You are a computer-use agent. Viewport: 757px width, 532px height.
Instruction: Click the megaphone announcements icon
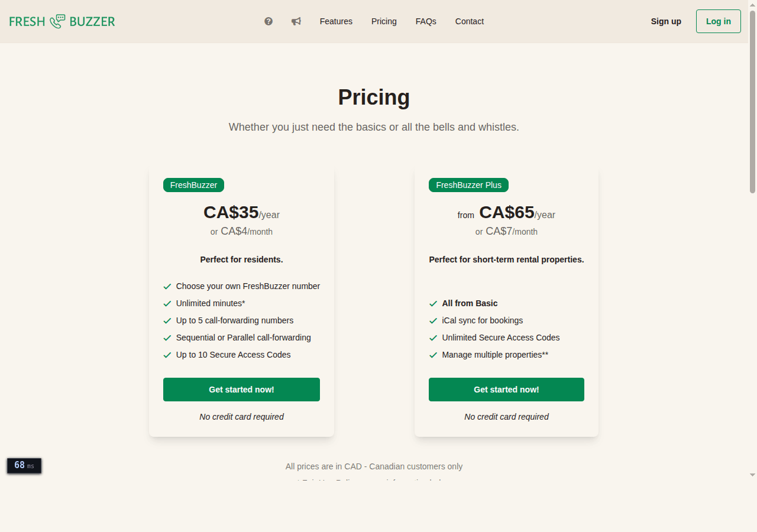pos(296,21)
